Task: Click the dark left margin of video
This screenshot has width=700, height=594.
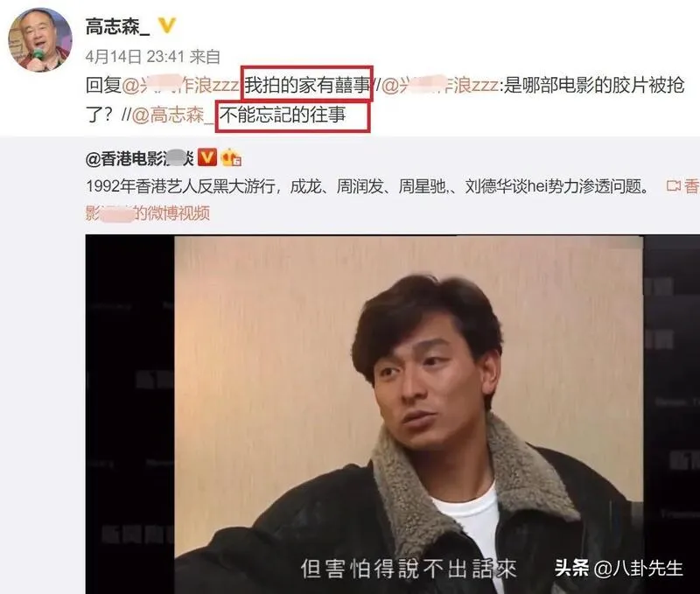Action: 129,414
